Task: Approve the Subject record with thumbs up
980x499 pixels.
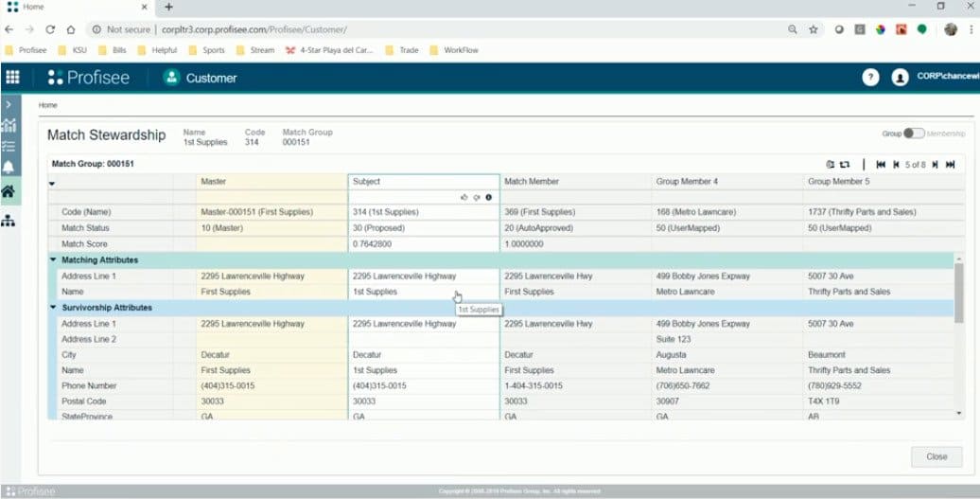Action: coord(464,197)
